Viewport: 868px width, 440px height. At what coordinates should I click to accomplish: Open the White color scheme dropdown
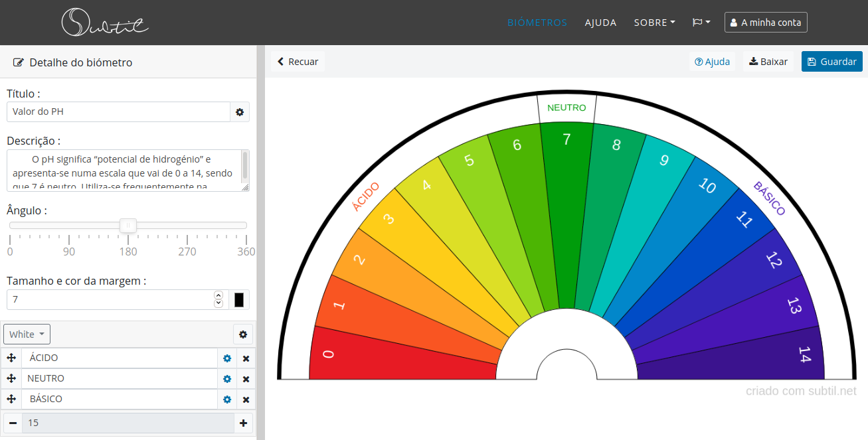click(x=27, y=334)
